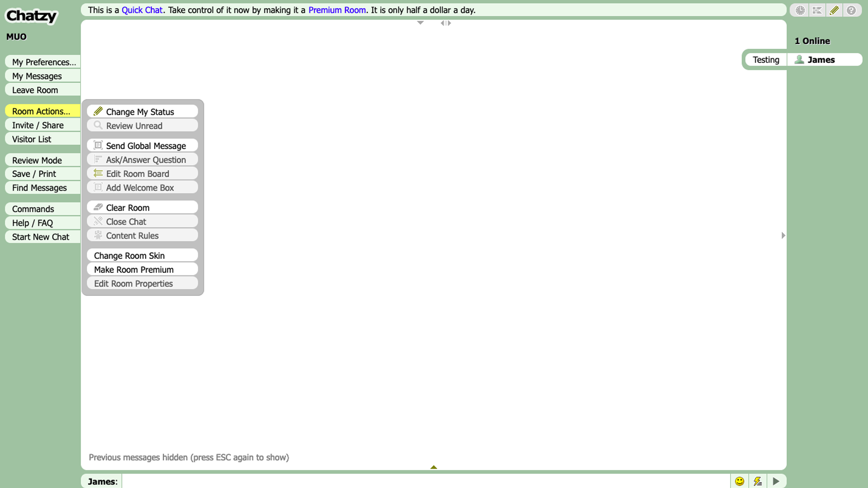Viewport: 868px width, 488px height.
Task: Expand the right sidebar panel arrow
Action: click(783, 235)
